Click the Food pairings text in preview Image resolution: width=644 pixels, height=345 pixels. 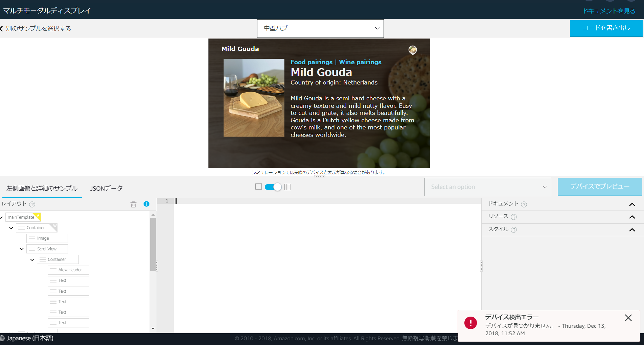click(x=312, y=62)
